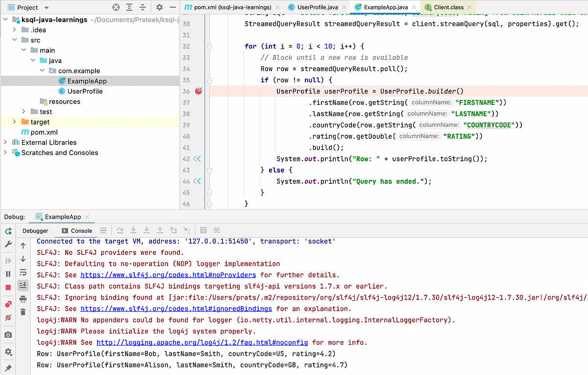Toggle scroll to end of console

pos(23,285)
